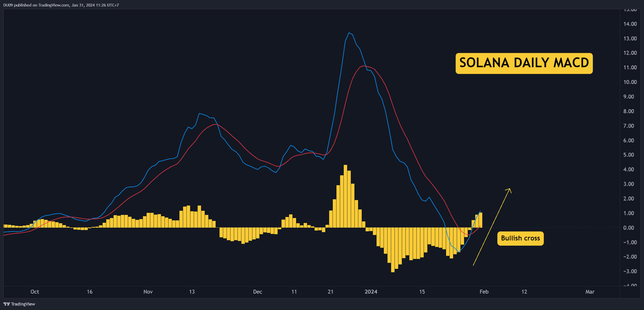Click the publication header text

point(61,5)
